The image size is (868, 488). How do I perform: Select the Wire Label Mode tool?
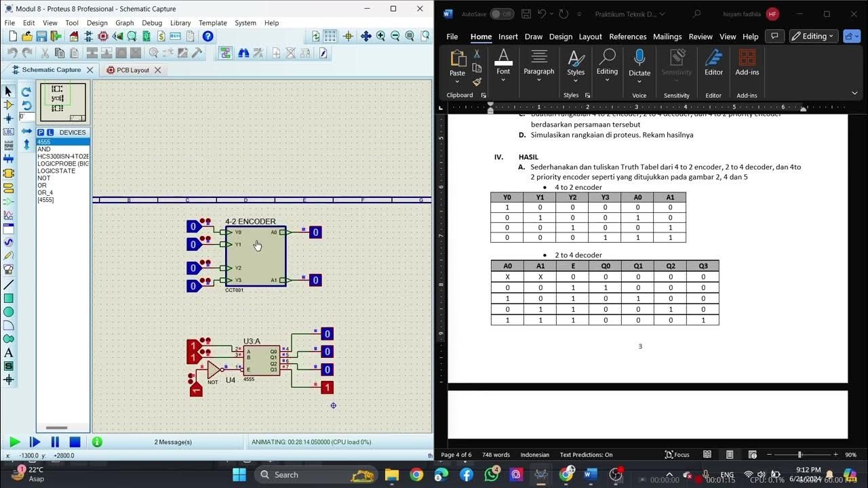(9, 132)
